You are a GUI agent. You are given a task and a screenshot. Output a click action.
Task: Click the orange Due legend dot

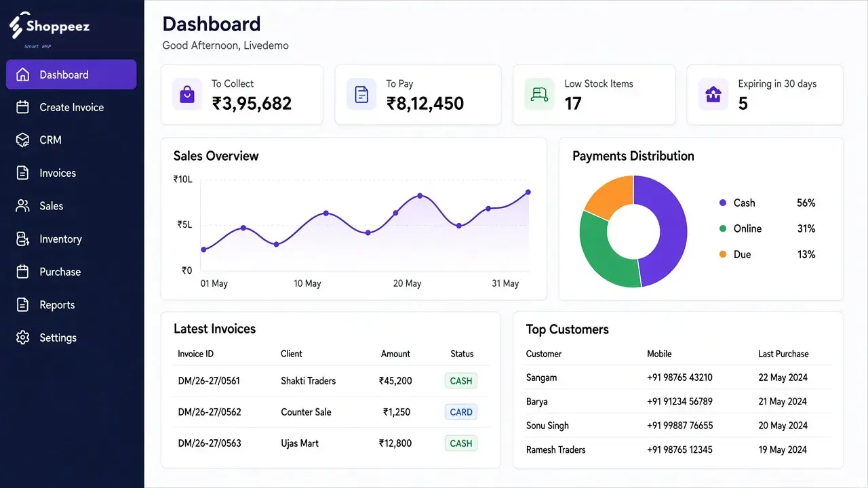pos(723,254)
